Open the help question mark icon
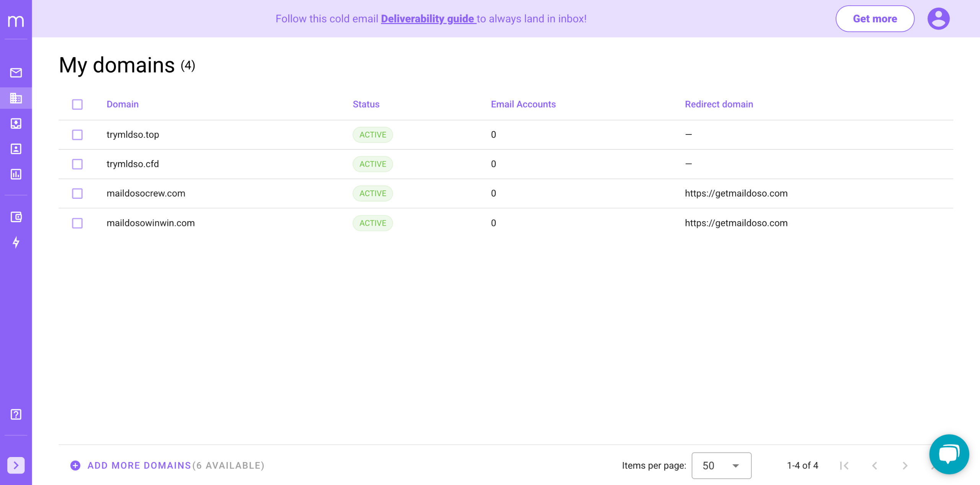The height and width of the screenshot is (485, 980). click(x=16, y=415)
